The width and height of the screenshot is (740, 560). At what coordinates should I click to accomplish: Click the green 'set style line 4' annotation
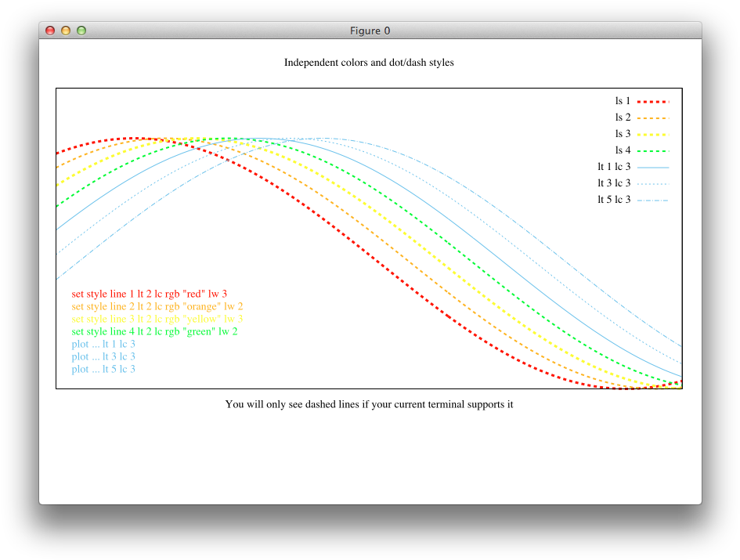pyautogui.click(x=153, y=331)
